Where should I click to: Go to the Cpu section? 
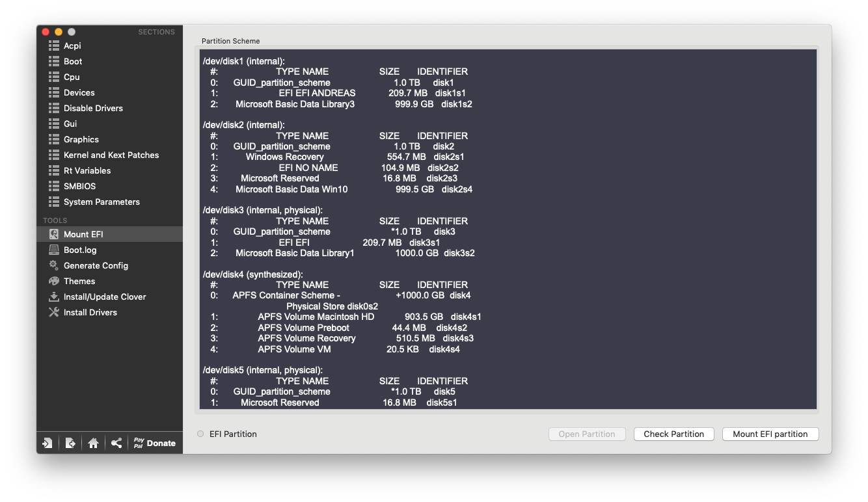pyautogui.click(x=72, y=77)
